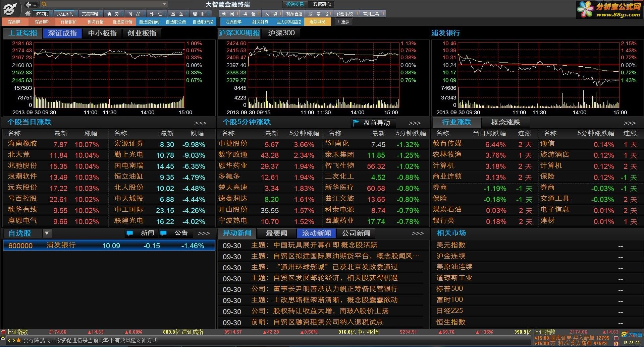Viewport: 644px width, 347px height.
Task: Open the 自选股新闻 tab
Action: click(149, 22)
